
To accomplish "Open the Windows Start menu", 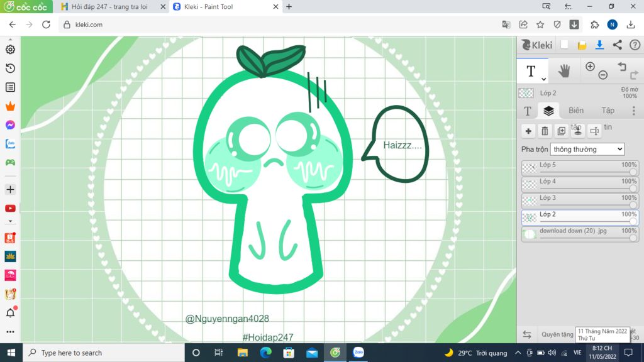I will [x=11, y=353].
